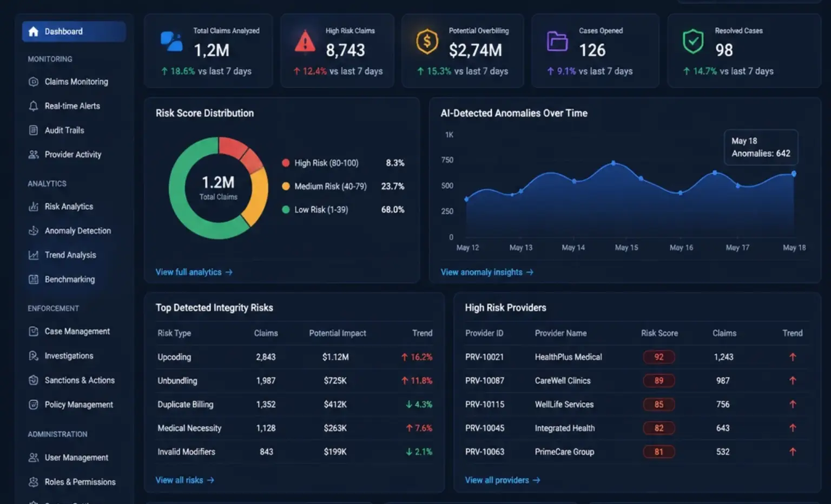This screenshot has width=831, height=504.
Task: Open Risk Analytics page
Action: pos(69,207)
